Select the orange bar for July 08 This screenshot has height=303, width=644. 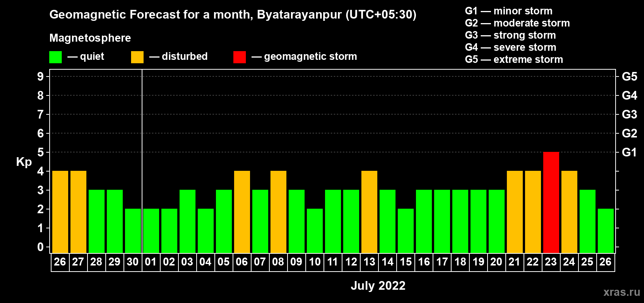278,212
